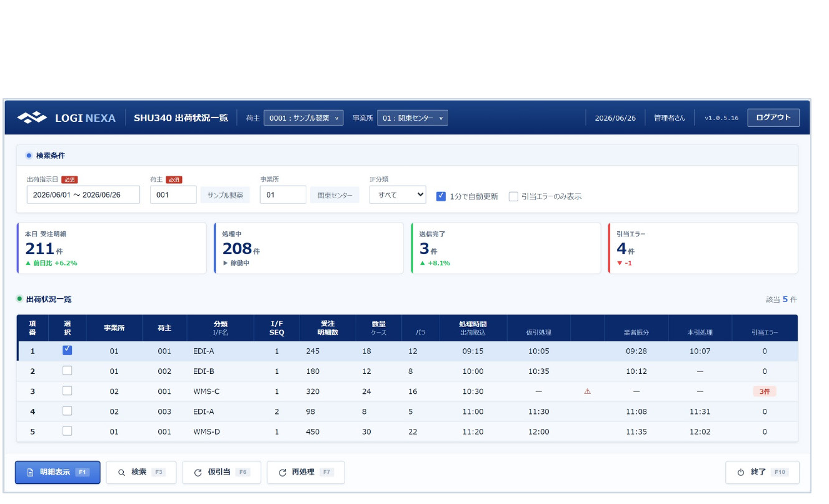This screenshot has height=504, width=829.
Task: Select the WMS-C row checkbox
Action: (68, 391)
